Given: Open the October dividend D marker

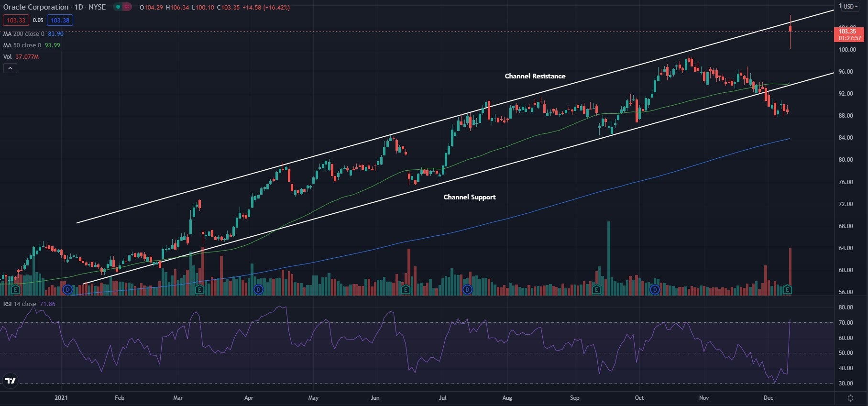Looking at the screenshot, I should (x=655, y=289).
